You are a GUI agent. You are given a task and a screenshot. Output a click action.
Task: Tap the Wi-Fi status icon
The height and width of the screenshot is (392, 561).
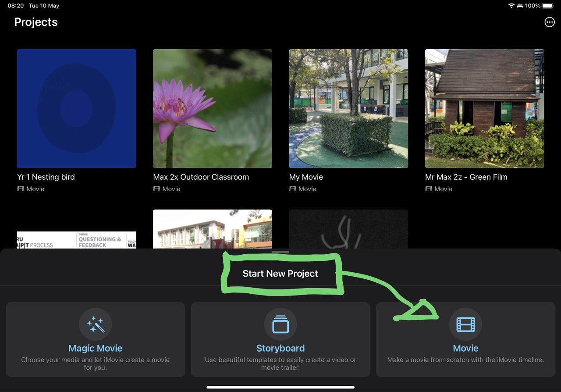tap(511, 6)
